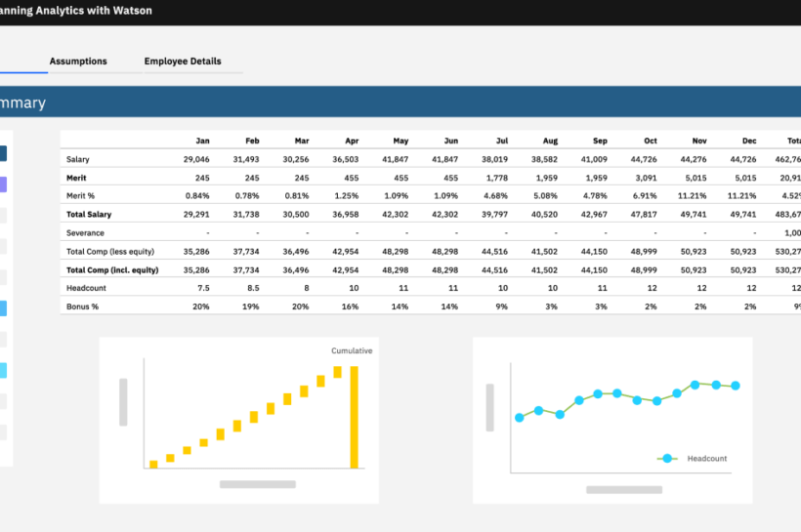
Task: Select the Dec column header
Action: click(x=749, y=141)
